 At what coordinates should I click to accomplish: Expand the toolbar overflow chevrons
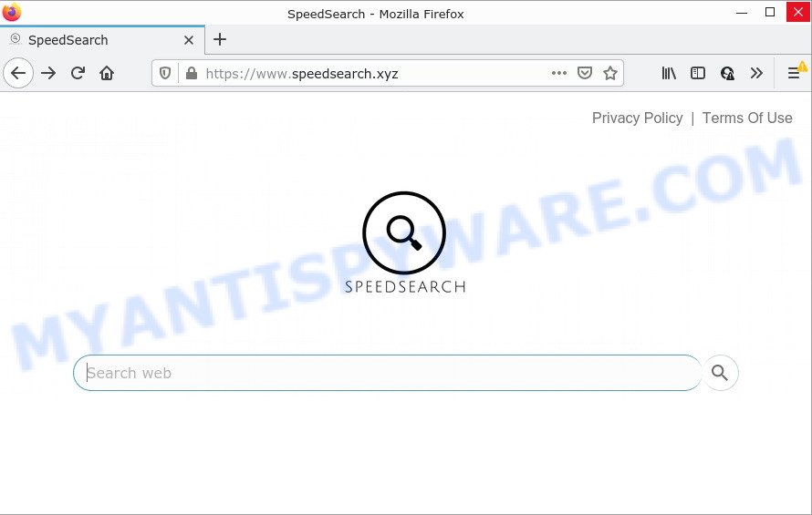(756, 73)
